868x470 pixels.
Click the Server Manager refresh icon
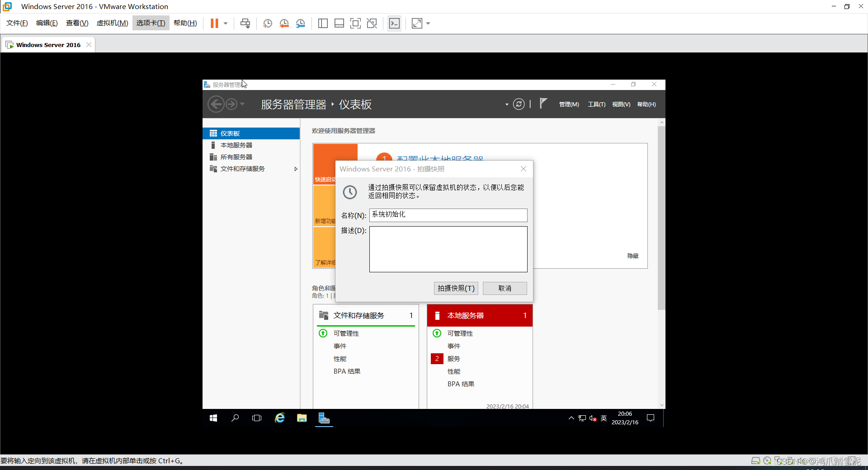pyautogui.click(x=519, y=104)
